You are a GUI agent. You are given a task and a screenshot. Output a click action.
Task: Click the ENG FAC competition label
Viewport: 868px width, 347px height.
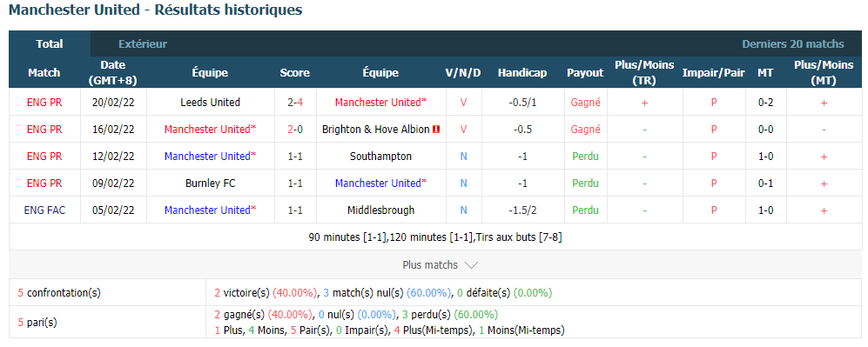pos(45,210)
